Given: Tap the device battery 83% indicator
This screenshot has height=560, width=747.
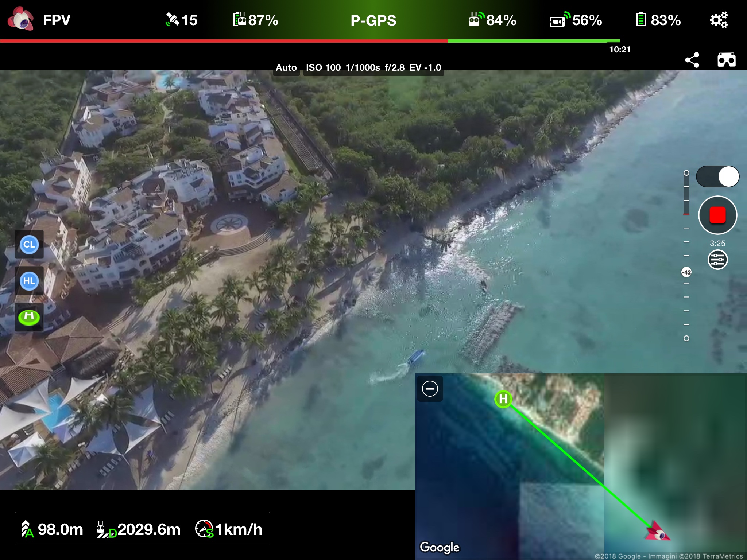Looking at the screenshot, I should point(658,20).
